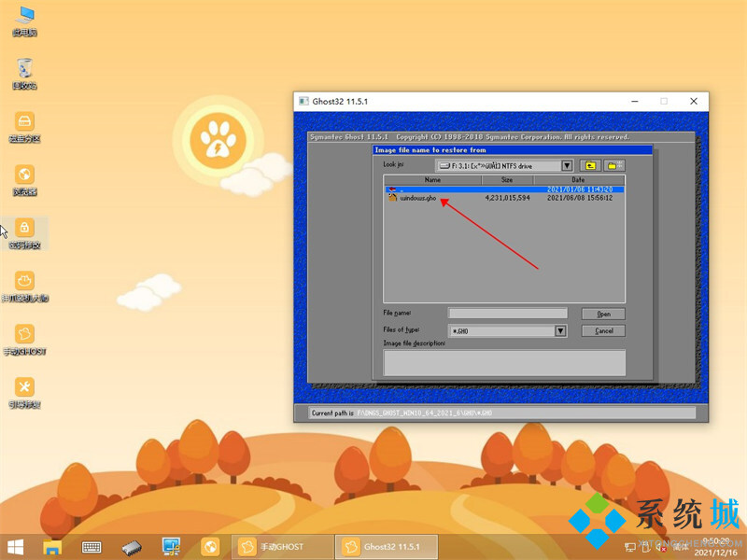The width and height of the screenshot is (747, 560).
Task: Launch the 手动GHOST desktop icon
Action: (25, 340)
